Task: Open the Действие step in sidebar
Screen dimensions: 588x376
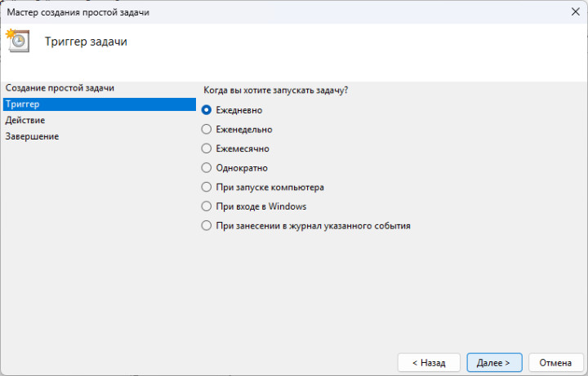Action: [24, 120]
